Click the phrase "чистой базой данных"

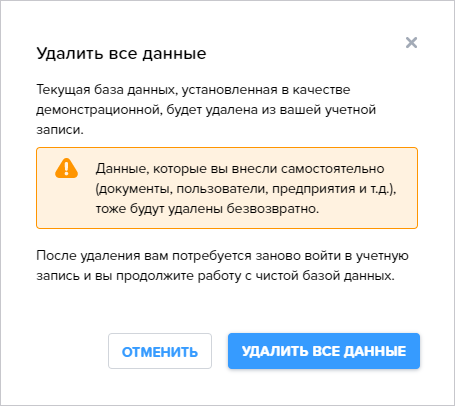click(325, 276)
